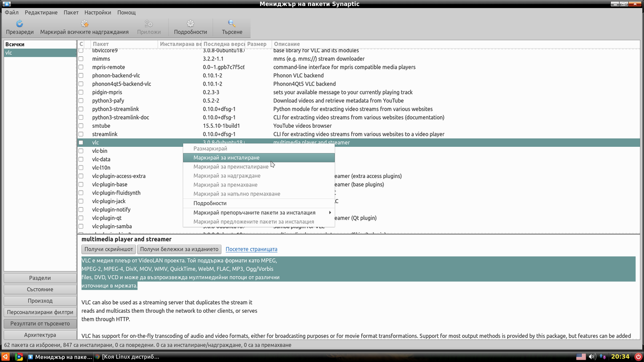This screenshot has width=644, height=362.
Task: Tick the checkbox for mpris-remote
Action: click(80, 67)
